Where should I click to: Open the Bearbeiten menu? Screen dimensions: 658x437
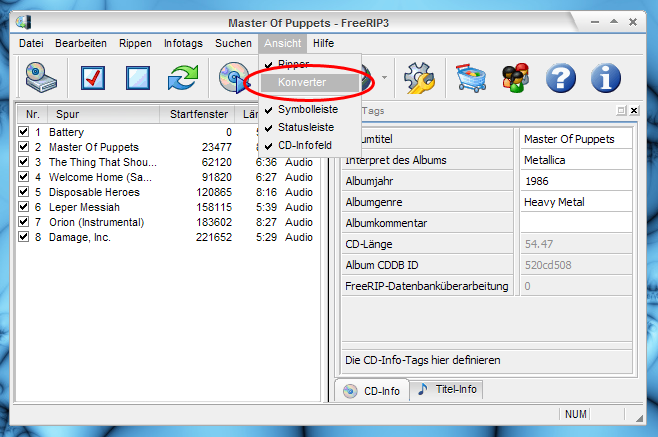click(81, 43)
